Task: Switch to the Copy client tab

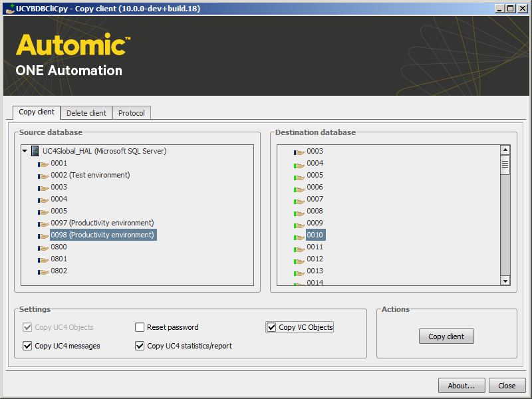Action: coord(37,112)
